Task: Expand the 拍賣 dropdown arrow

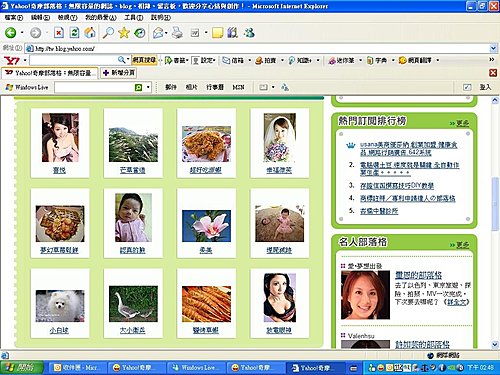Action: [x=282, y=60]
